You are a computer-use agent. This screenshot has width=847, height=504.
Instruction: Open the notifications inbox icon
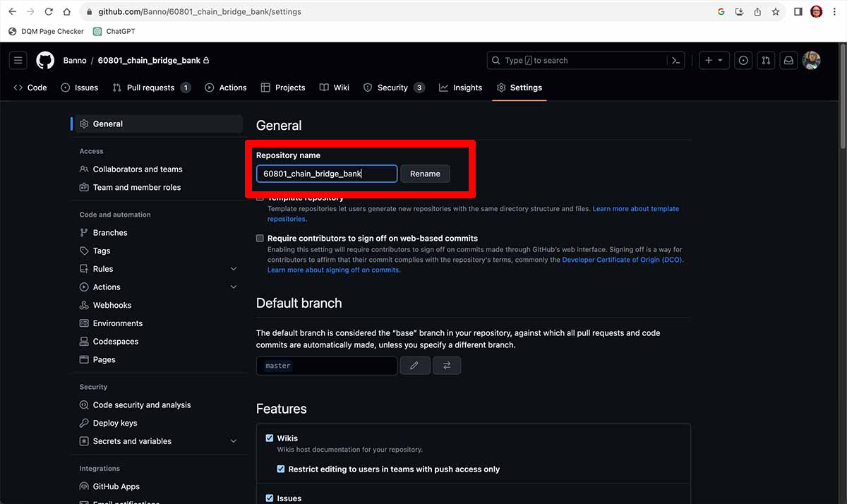[788, 61]
